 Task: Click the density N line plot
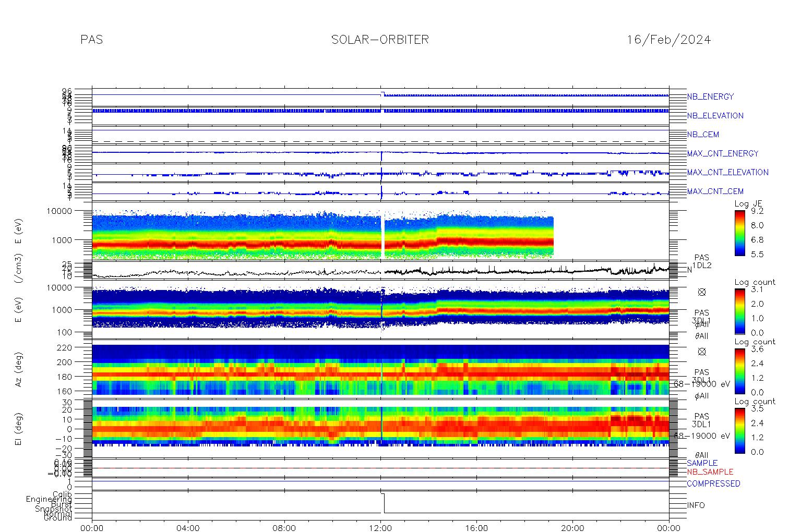coord(380,271)
